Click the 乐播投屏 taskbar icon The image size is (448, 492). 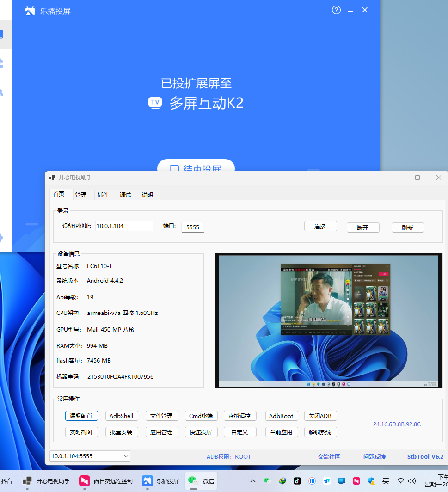(161, 481)
